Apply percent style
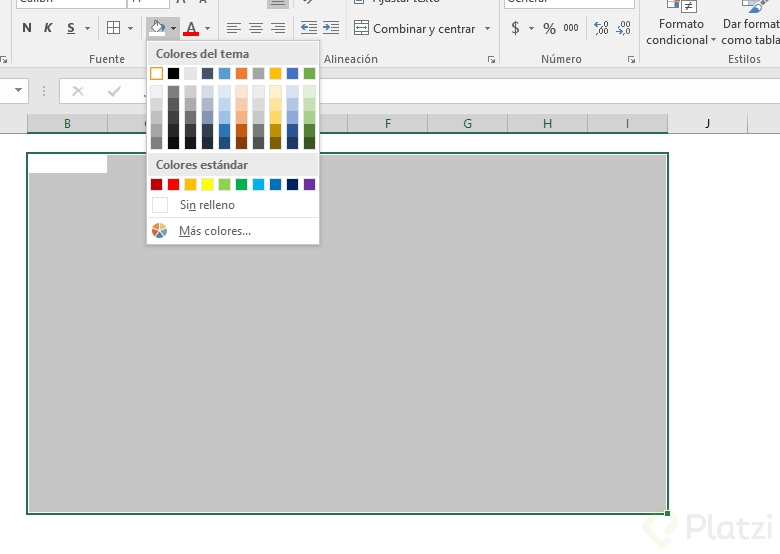780x554 pixels. pyautogui.click(x=549, y=28)
